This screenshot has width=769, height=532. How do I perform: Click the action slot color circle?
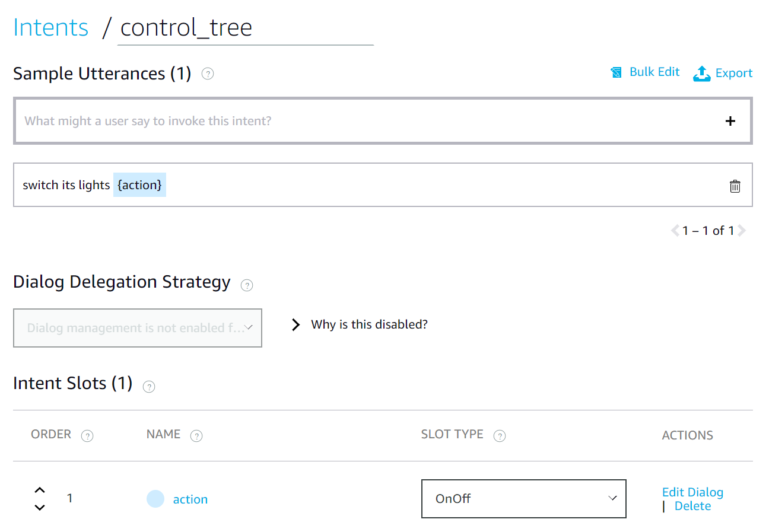point(155,499)
